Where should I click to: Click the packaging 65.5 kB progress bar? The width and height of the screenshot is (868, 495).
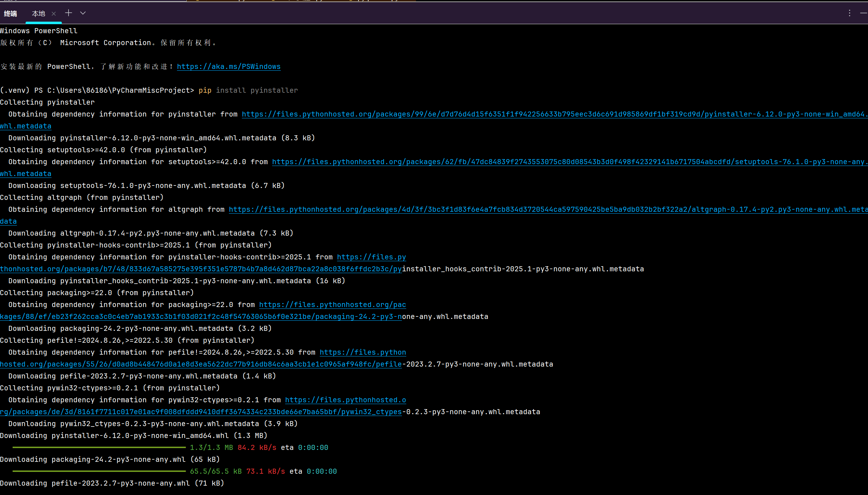[x=99, y=471]
